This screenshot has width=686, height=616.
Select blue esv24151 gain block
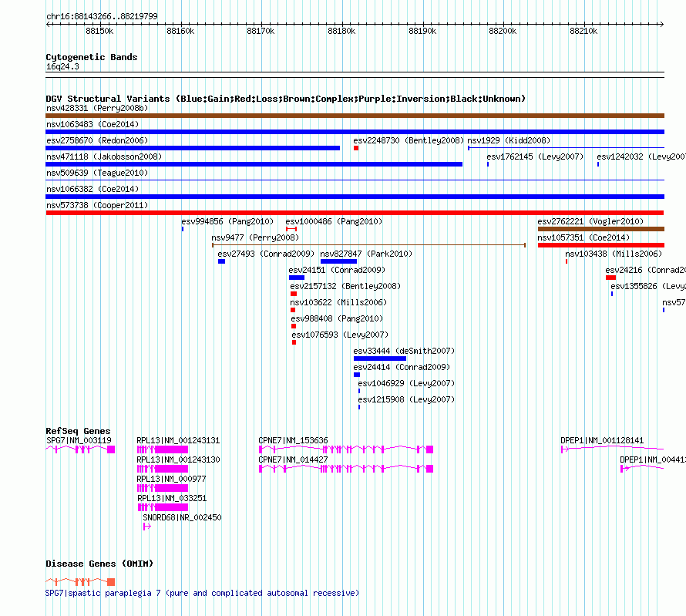click(297, 278)
